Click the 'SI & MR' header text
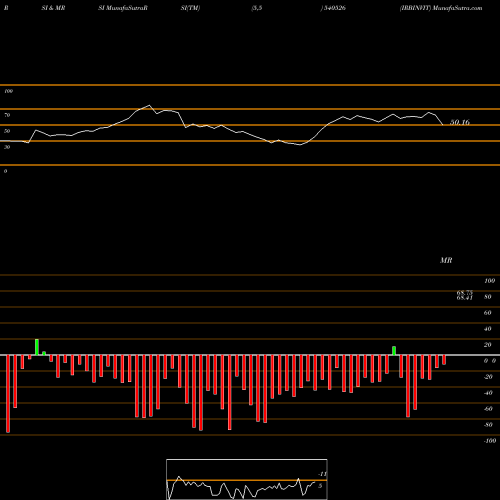The width and height of the screenshot is (500, 500). pos(53,8)
